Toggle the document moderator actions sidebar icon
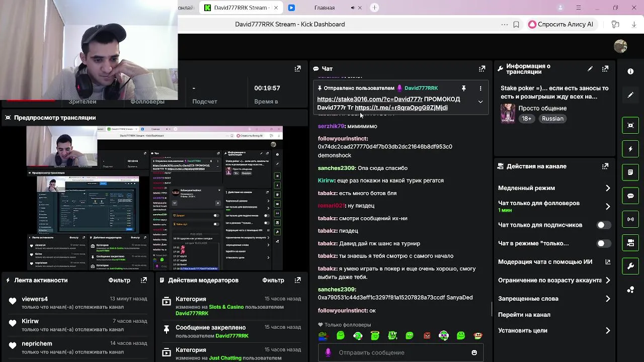Image resolution: width=644 pixels, height=362 pixels. (630, 172)
